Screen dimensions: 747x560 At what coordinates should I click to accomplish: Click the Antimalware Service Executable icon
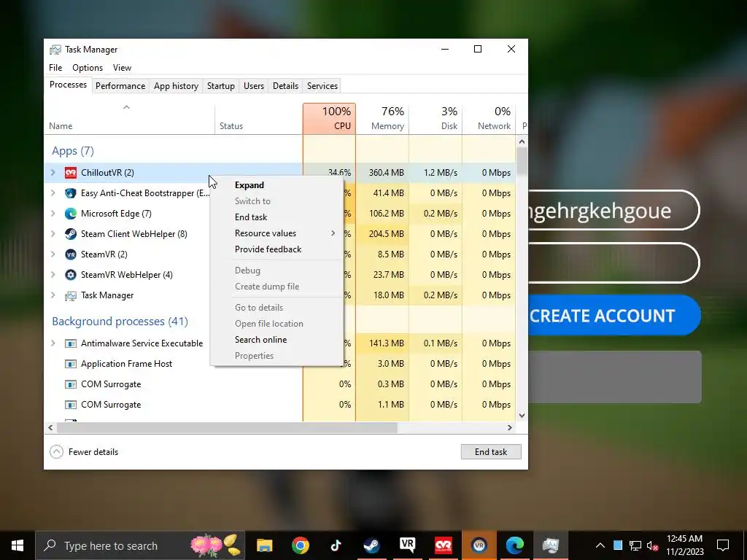pyautogui.click(x=71, y=343)
